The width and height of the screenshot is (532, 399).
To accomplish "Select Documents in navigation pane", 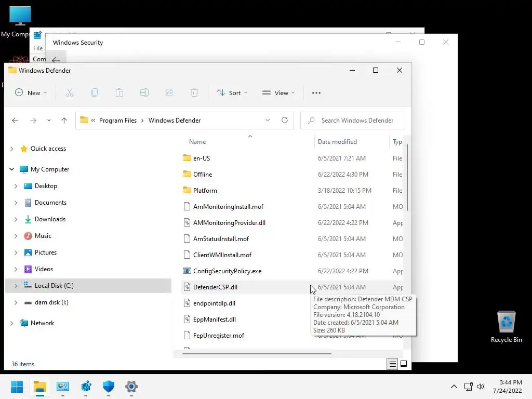I will (x=50, y=203).
